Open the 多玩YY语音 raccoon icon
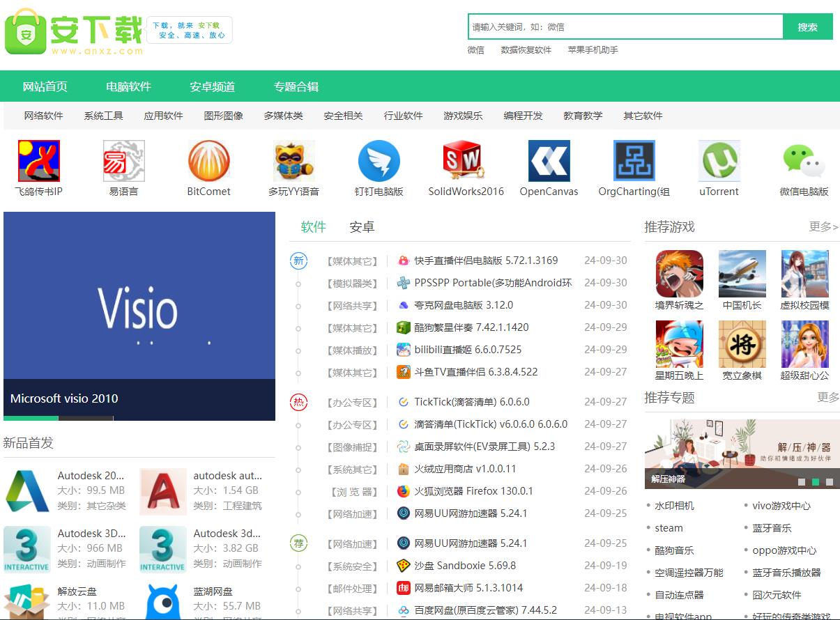Screen dimensions: 840x620 point(294,161)
